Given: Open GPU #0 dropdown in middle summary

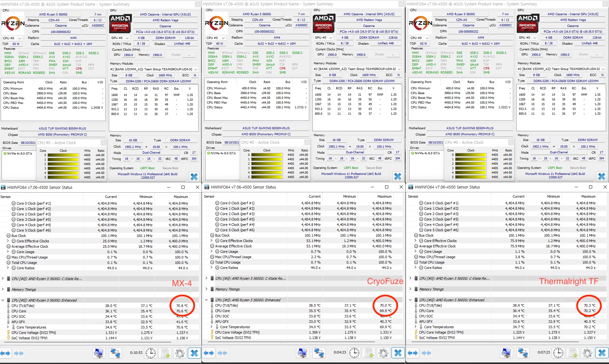Looking at the screenshot, I should [x=323, y=38].
